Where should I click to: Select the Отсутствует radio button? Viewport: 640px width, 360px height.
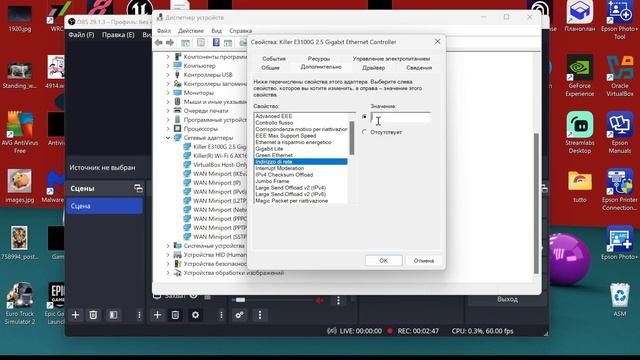[364, 132]
